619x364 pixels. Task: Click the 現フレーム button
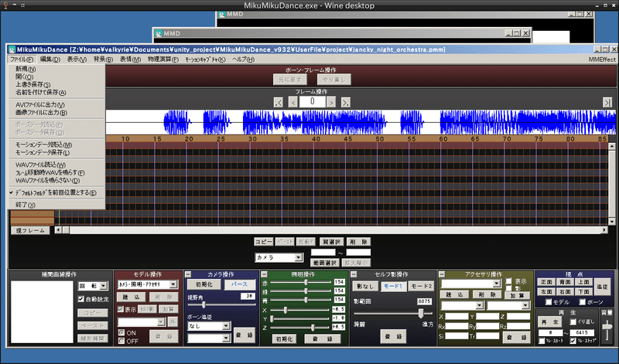point(30,230)
